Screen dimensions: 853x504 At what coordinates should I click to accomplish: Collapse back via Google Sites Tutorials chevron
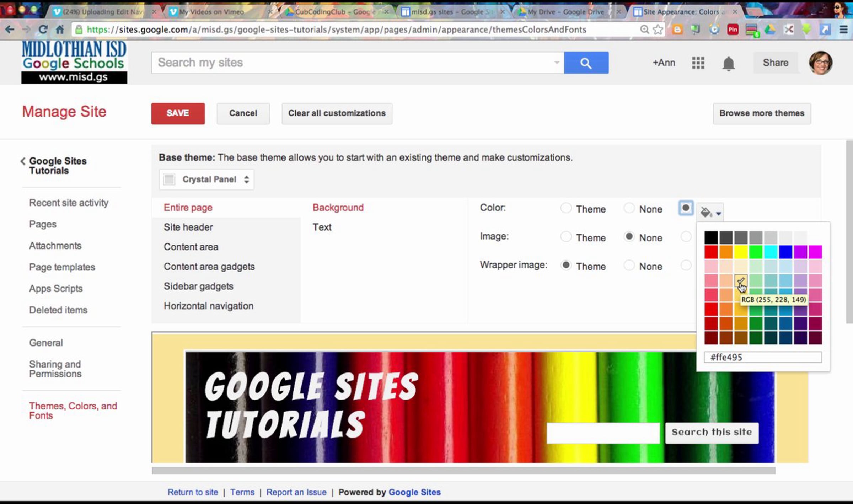(x=23, y=161)
